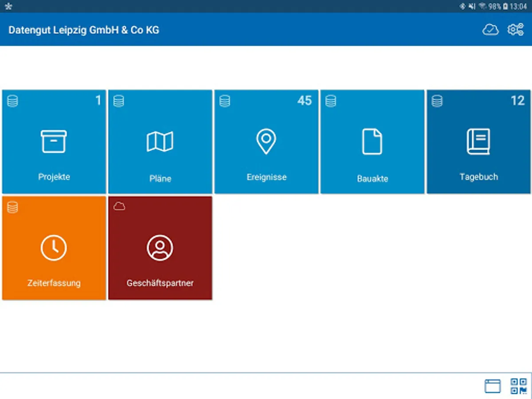Click the Bauakte tile label

(372, 179)
